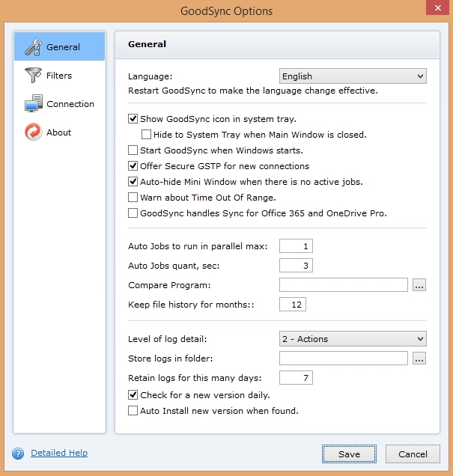This screenshot has height=476, width=453.
Task: Click the Retain logs days field
Action: tap(296, 378)
